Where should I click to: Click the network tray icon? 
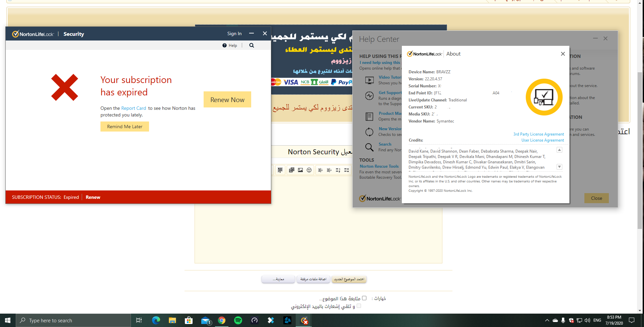coord(579,320)
